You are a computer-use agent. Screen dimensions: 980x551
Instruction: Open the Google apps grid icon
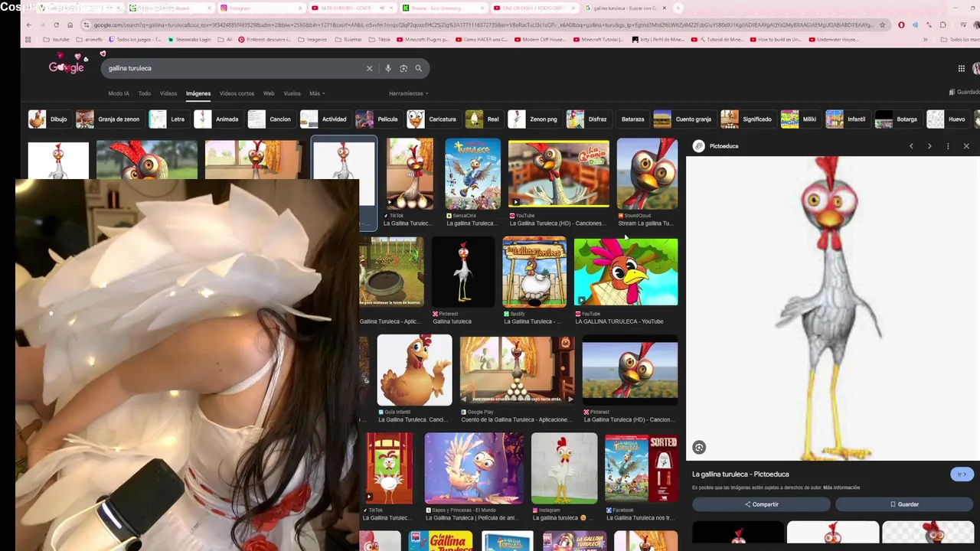tap(961, 68)
